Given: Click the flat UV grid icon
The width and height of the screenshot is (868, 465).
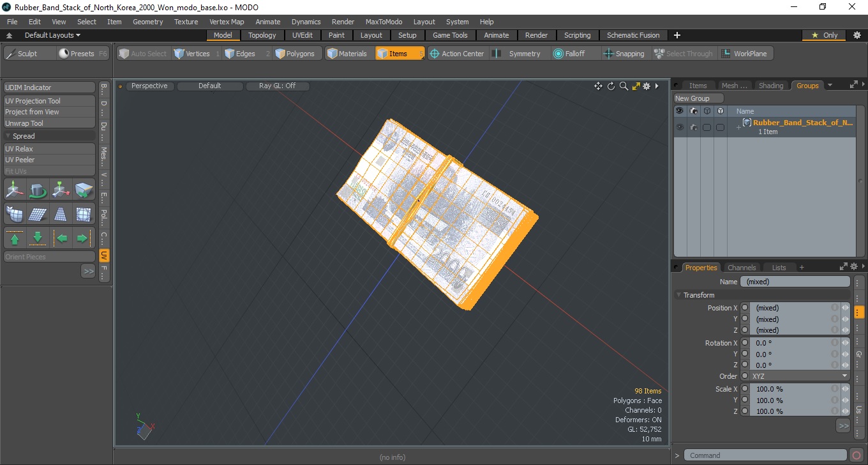Looking at the screenshot, I should (38, 213).
